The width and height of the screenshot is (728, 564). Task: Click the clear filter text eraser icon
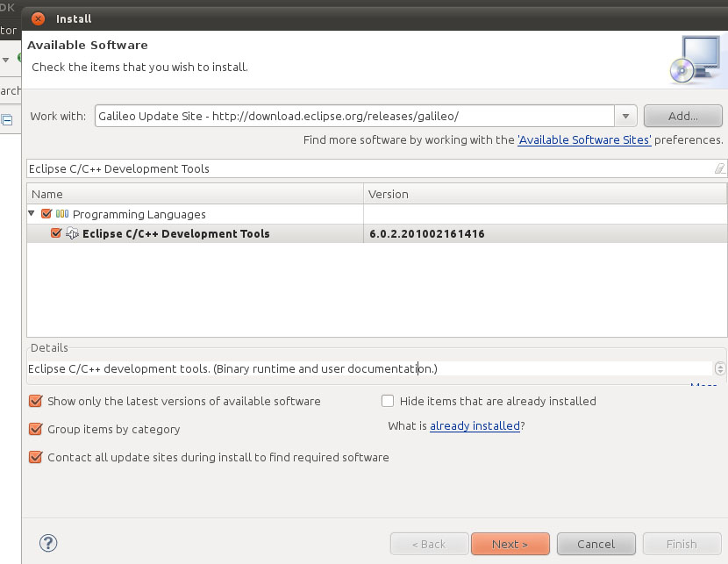pyautogui.click(x=719, y=168)
